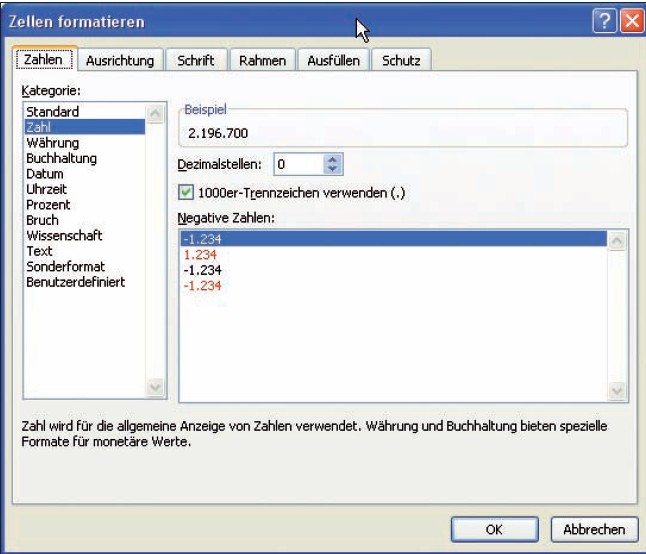Select the Sonderformat category
Viewport: 646px width, 554px height.
tap(84, 266)
